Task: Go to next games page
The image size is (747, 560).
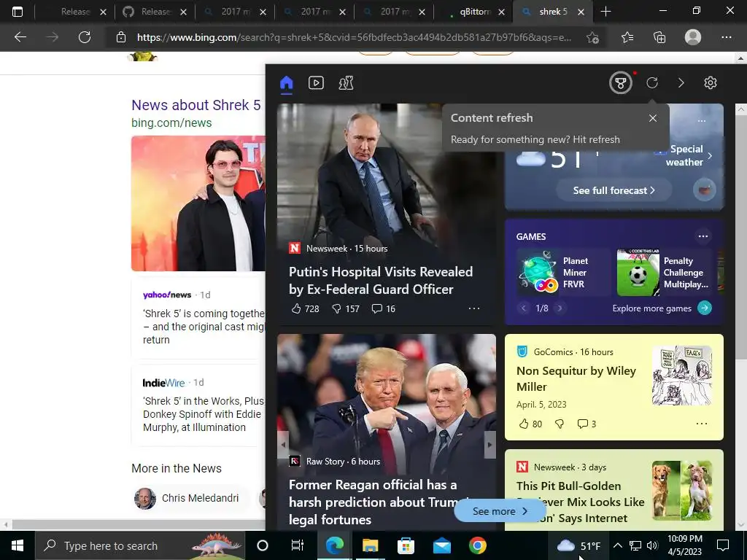Action: click(560, 308)
